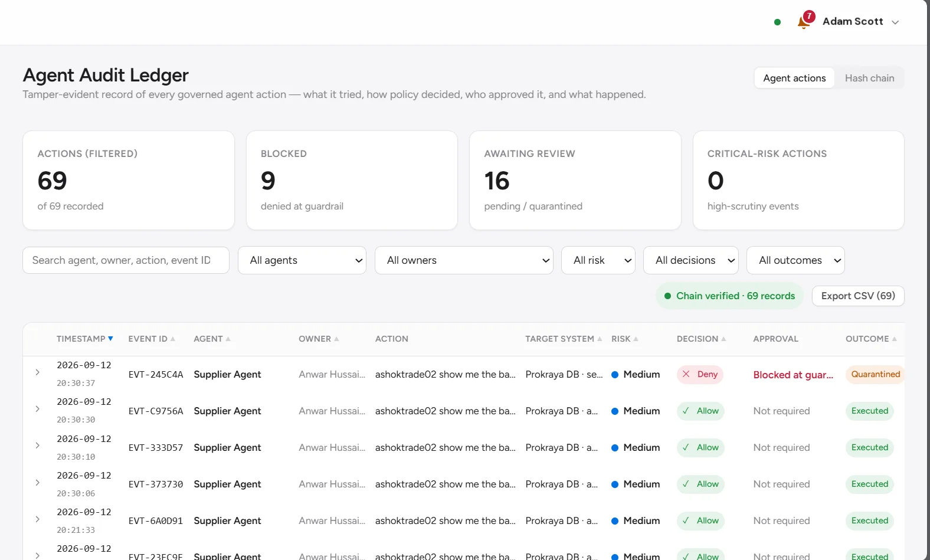Click the Chain verified 69 records badge
The image size is (930, 560).
pos(729,296)
